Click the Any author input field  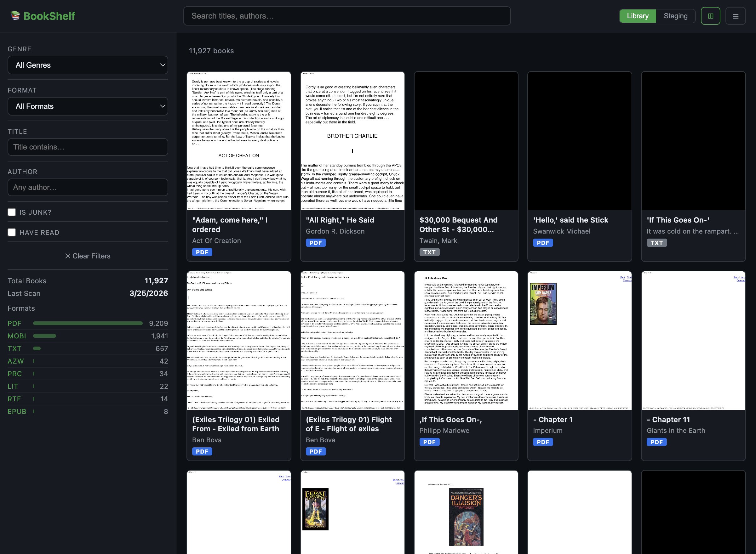point(88,187)
